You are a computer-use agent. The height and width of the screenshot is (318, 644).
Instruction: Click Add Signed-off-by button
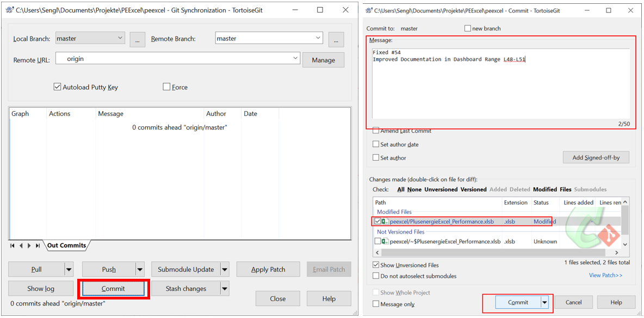596,157
